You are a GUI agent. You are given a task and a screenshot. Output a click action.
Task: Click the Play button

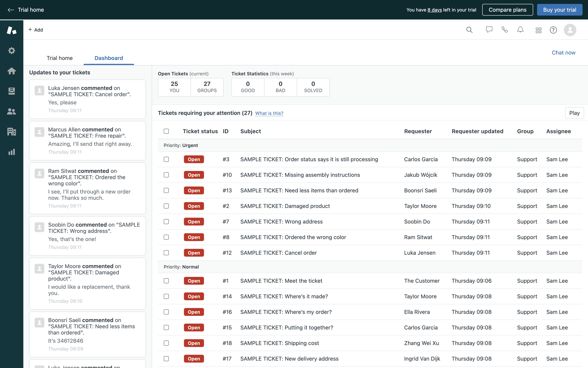(x=574, y=113)
